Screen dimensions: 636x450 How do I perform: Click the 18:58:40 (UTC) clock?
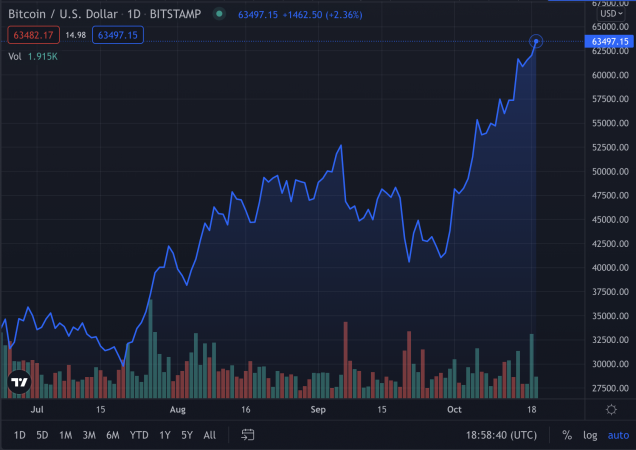click(x=501, y=435)
